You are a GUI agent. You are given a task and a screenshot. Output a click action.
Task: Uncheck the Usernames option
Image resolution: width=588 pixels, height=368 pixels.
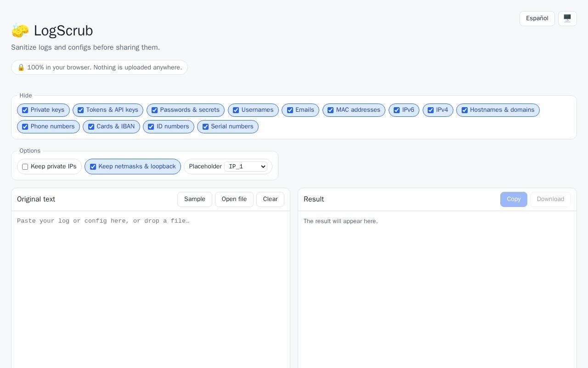tap(236, 110)
